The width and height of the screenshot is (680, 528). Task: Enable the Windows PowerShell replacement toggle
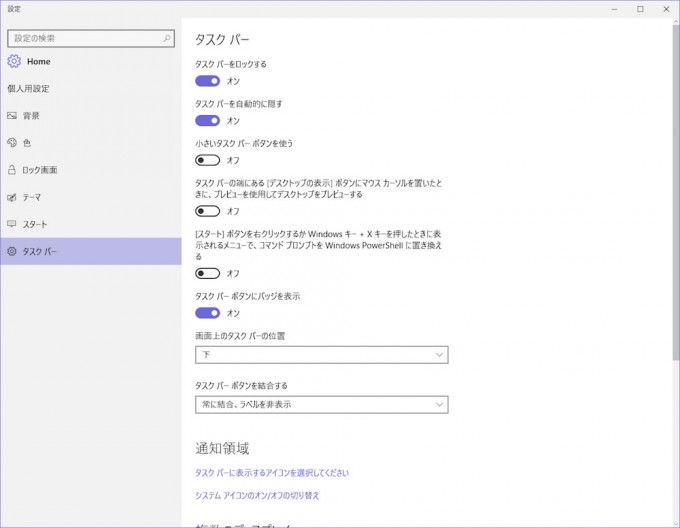(x=208, y=274)
